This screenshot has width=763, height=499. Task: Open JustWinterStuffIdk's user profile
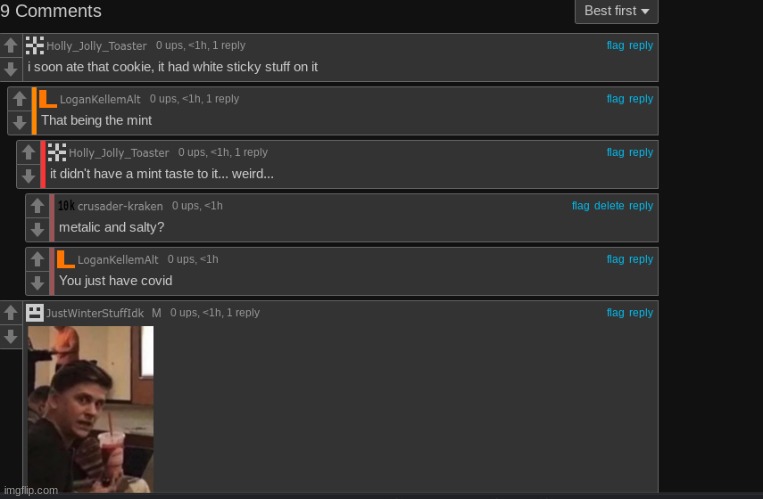pyautogui.click(x=95, y=313)
